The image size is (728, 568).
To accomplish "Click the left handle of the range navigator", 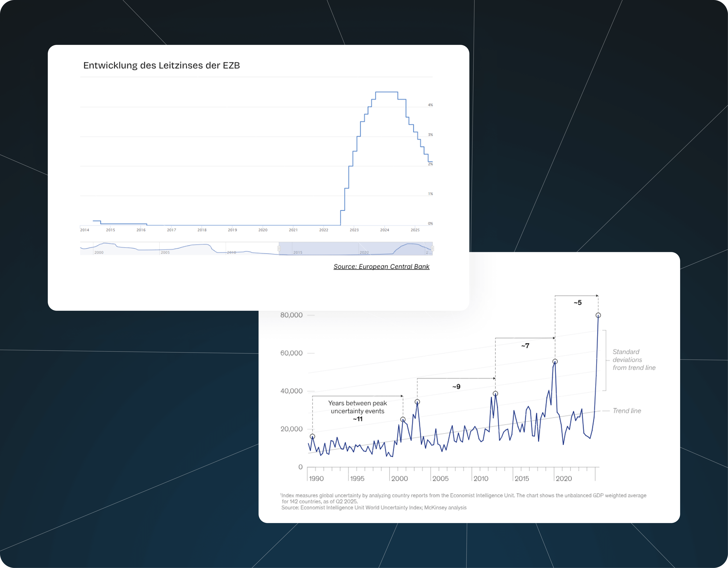I will [x=279, y=248].
